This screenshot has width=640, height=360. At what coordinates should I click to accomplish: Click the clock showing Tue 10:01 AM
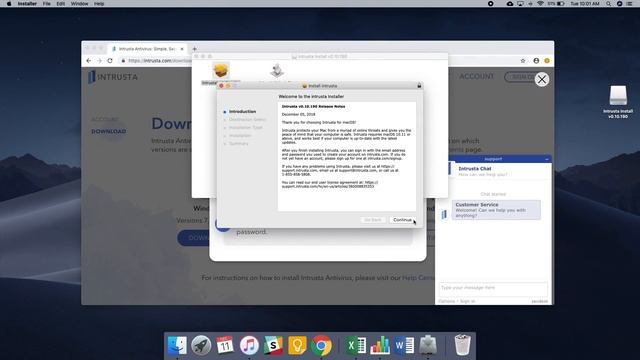pos(585,4)
